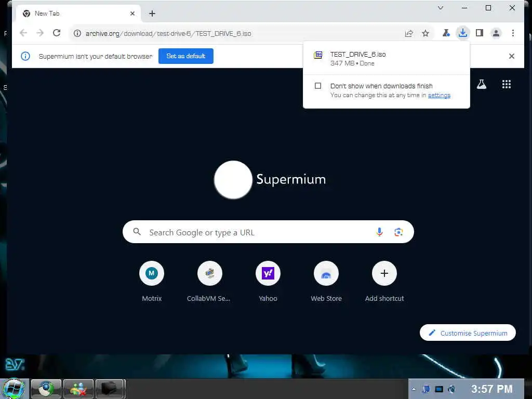Open the black folder taskbar button
Viewport: 532px width, 399px height.
click(x=110, y=389)
